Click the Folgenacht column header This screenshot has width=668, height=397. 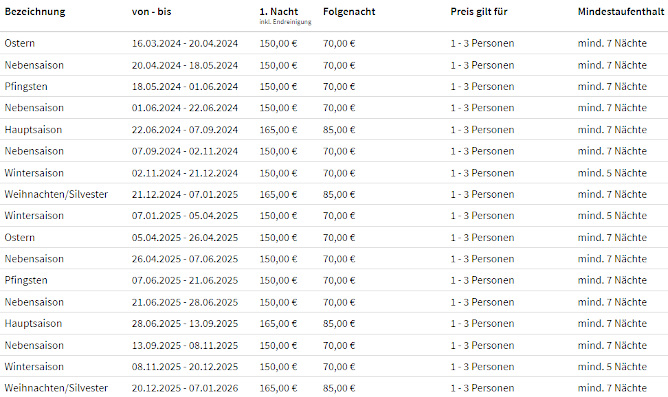pyautogui.click(x=349, y=12)
